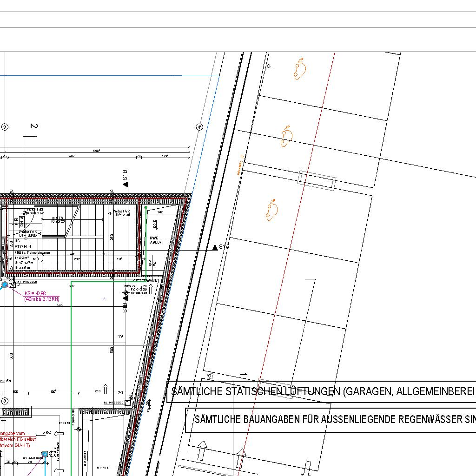Select the middle orange charging station symbol

pyautogui.click(x=287, y=136)
